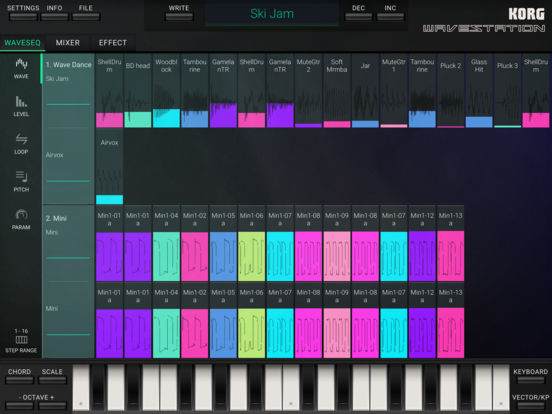Open the SETTINGS button
Viewport: 552px width, 414px height.
[23, 12]
